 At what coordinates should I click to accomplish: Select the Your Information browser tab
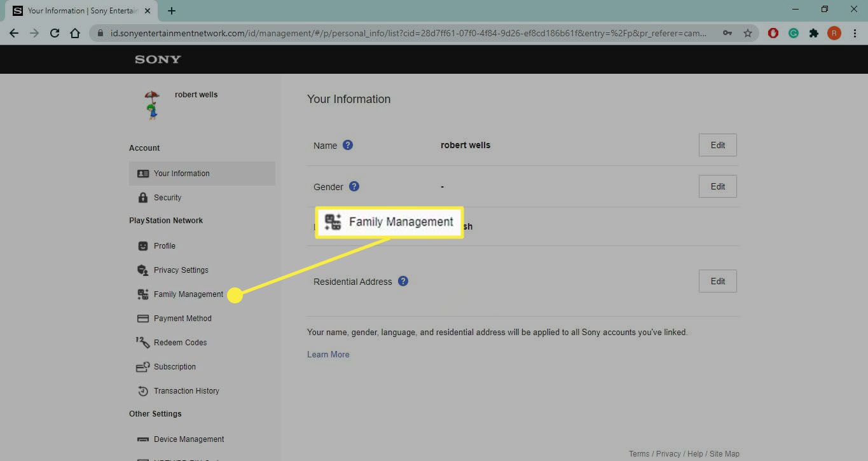point(83,11)
